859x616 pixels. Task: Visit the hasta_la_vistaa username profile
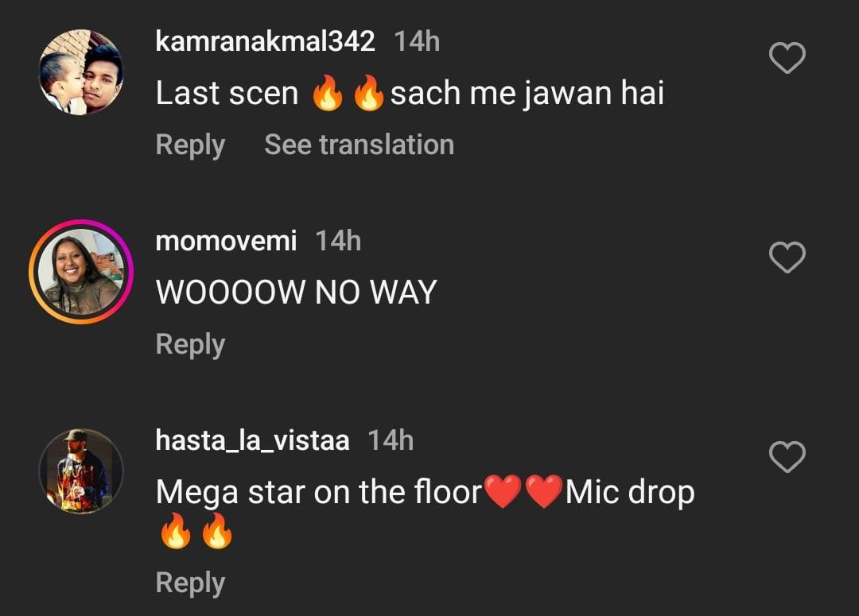pos(252,440)
